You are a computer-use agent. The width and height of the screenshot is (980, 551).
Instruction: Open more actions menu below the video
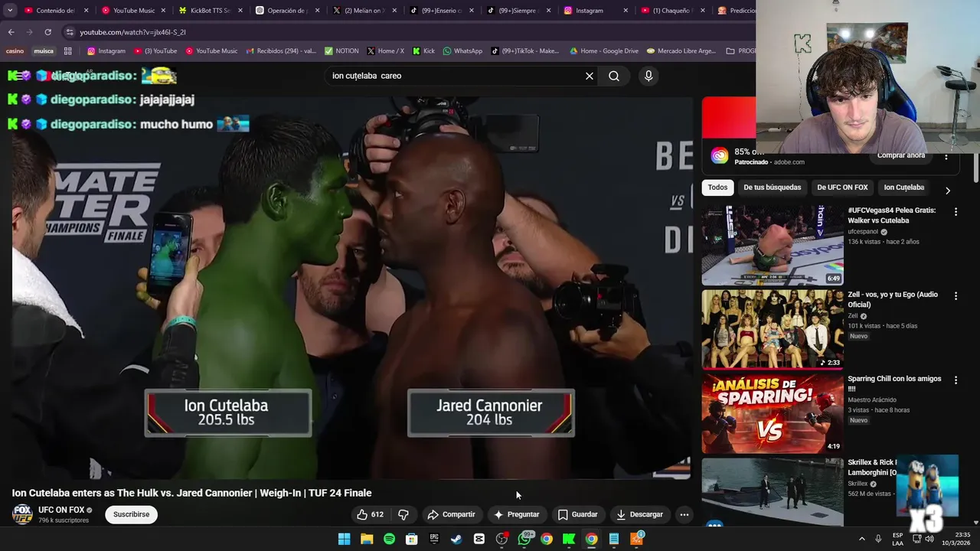point(684,514)
